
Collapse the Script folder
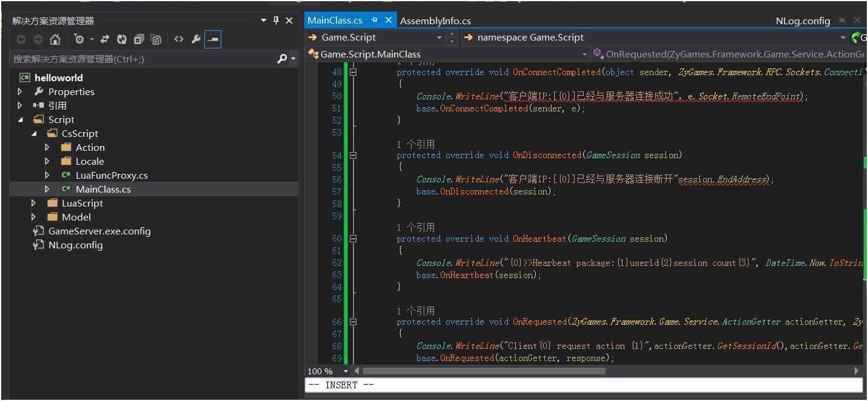pyautogui.click(x=20, y=119)
